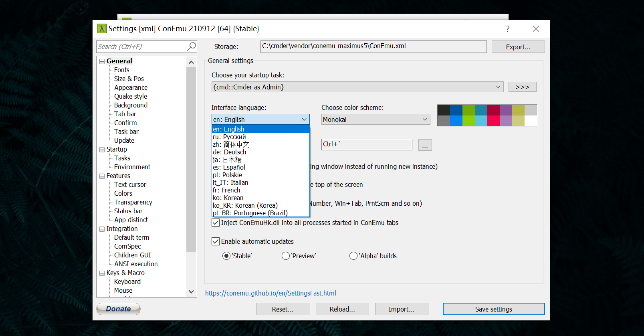Image resolution: width=644 pixels, height=336 pixels.
Task: Select Text cursor under Features
Action: click(x=130, y=184)
